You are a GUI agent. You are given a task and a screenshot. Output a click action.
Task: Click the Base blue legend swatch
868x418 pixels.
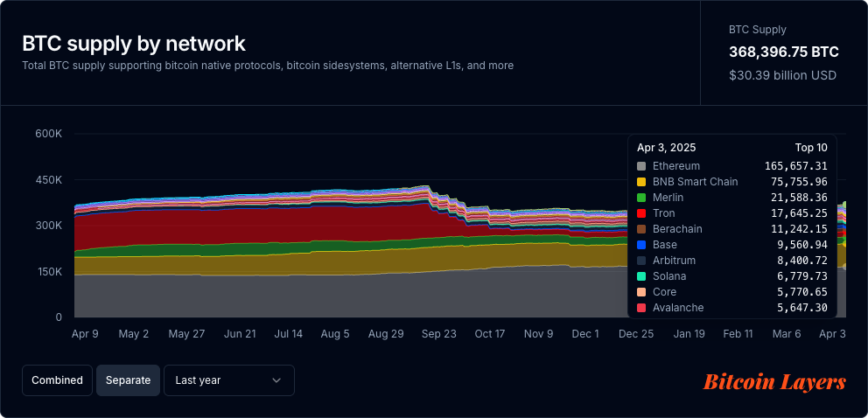(641, 245)
